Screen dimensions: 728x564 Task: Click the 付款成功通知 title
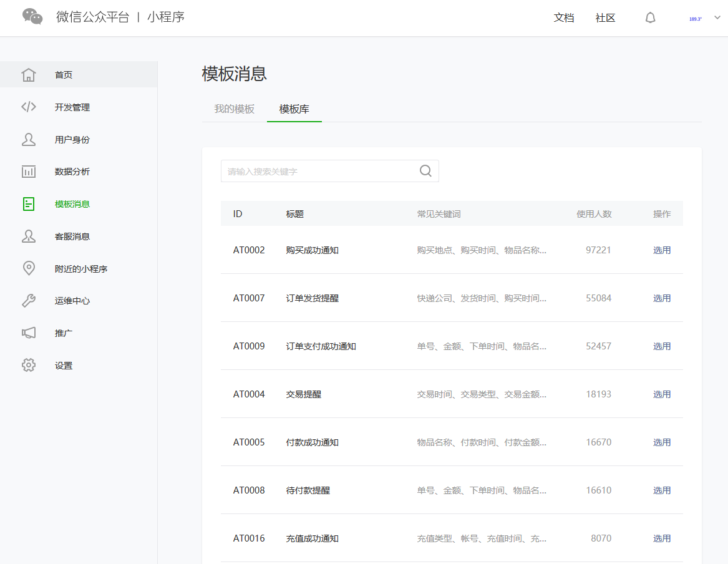(312, 442)
